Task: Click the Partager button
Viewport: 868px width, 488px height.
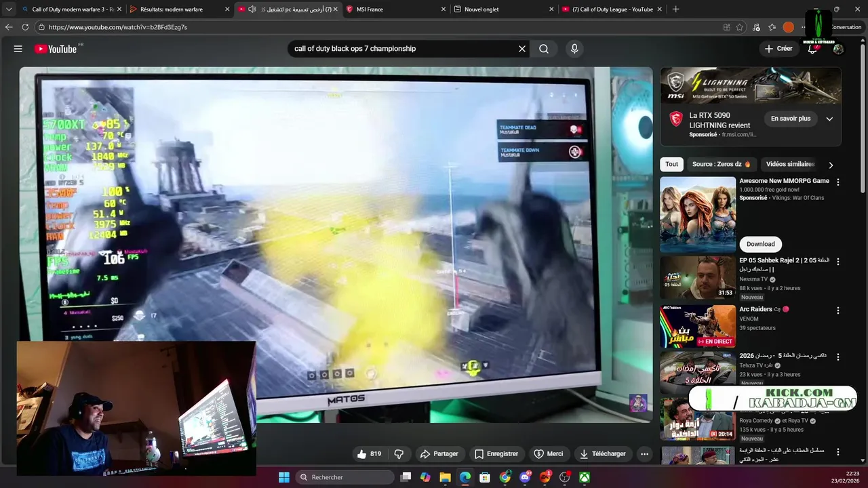Action: pyautogui.click(x=439, y=454)
